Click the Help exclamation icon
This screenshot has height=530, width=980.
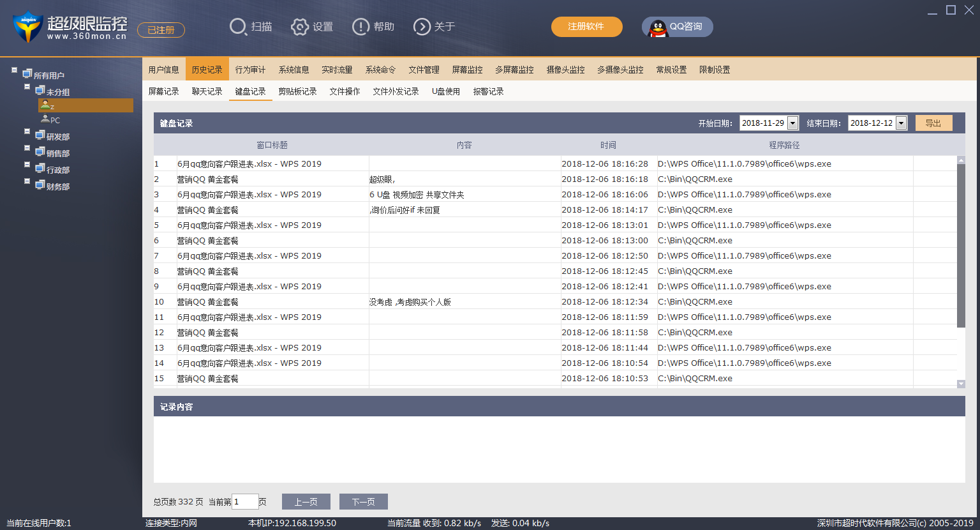point(360,27)
